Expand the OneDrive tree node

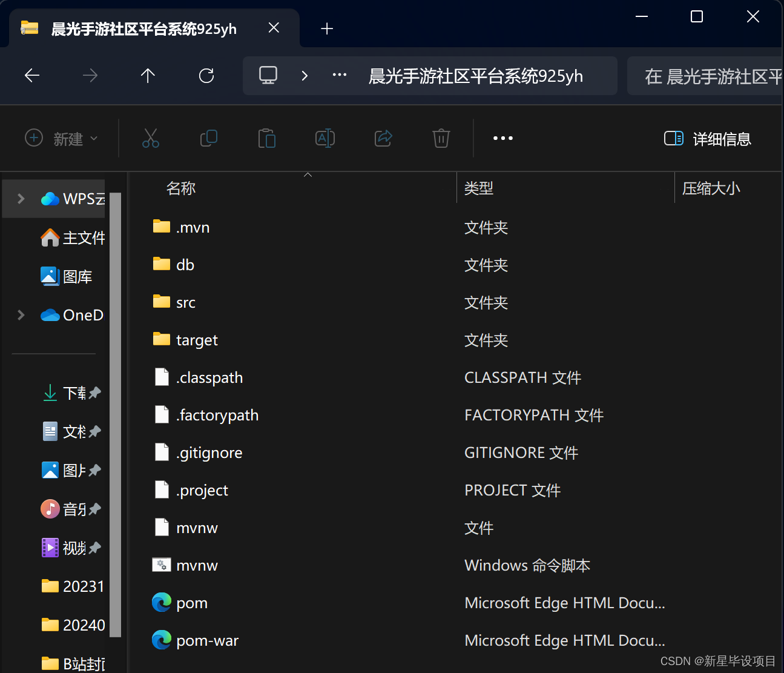point(21,315)
